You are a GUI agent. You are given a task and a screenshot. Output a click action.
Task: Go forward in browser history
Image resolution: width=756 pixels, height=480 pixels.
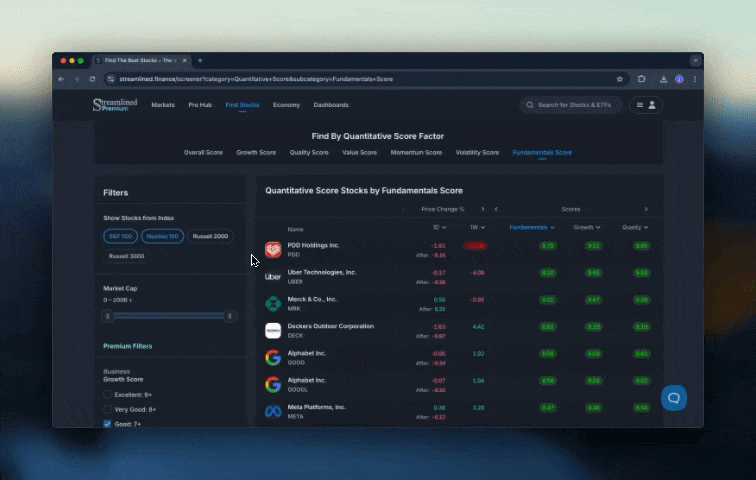pos(77,79)
